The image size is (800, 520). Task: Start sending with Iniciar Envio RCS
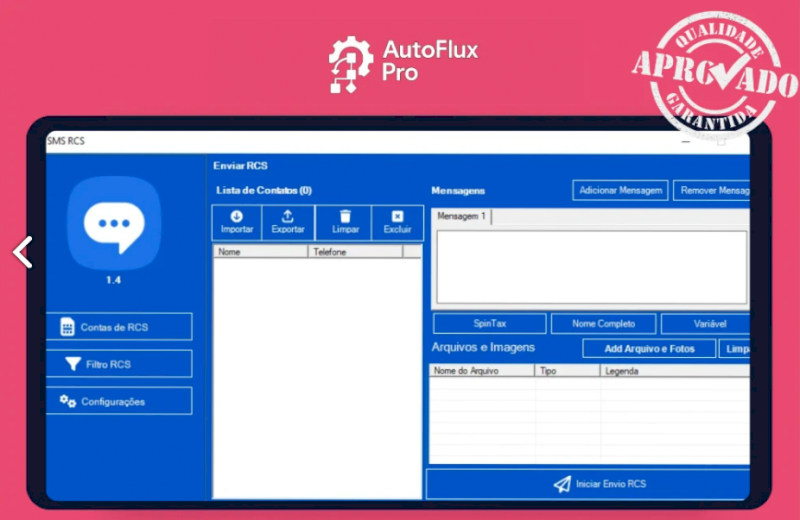pos(588,484)
